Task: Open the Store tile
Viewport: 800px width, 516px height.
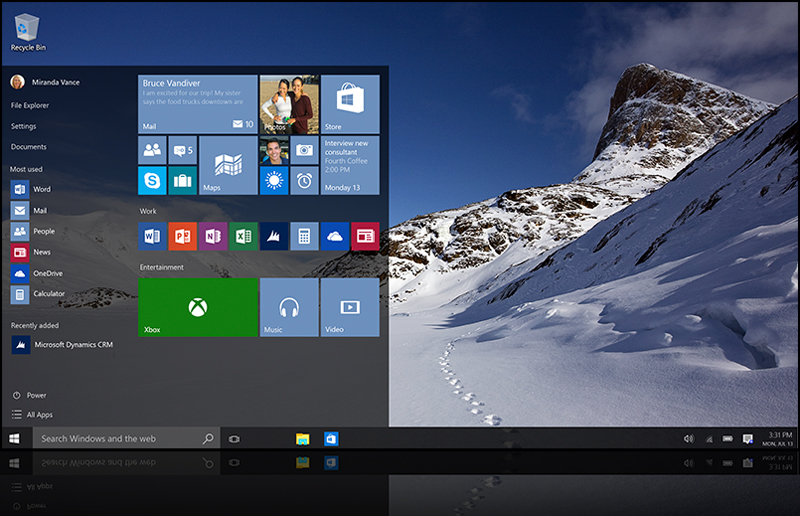Action: [349, 104]
